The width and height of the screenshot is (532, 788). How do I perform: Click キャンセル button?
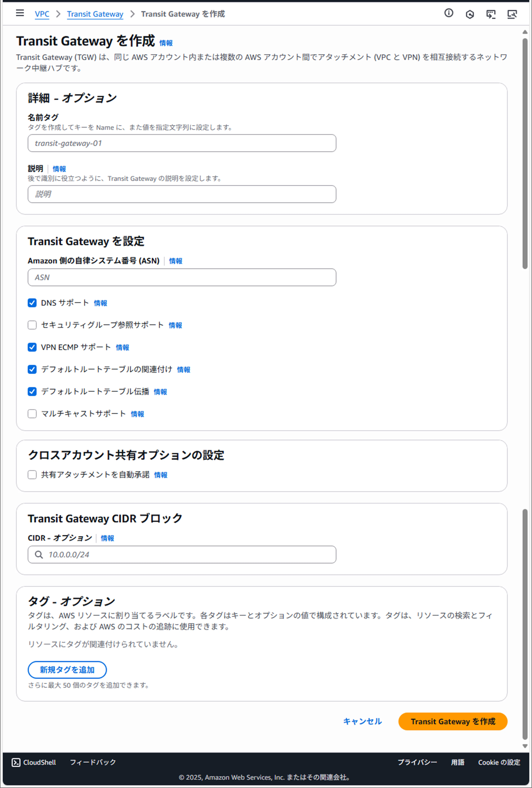362,721
